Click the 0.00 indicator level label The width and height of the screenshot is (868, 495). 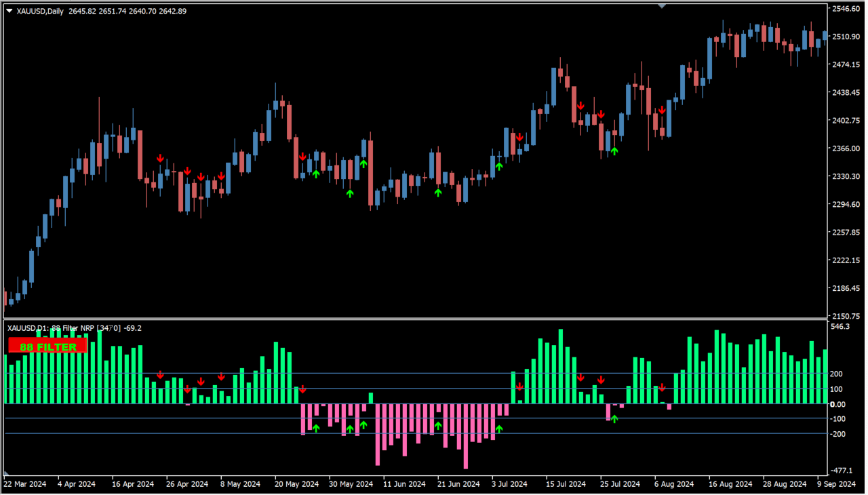tap(839, 404)
